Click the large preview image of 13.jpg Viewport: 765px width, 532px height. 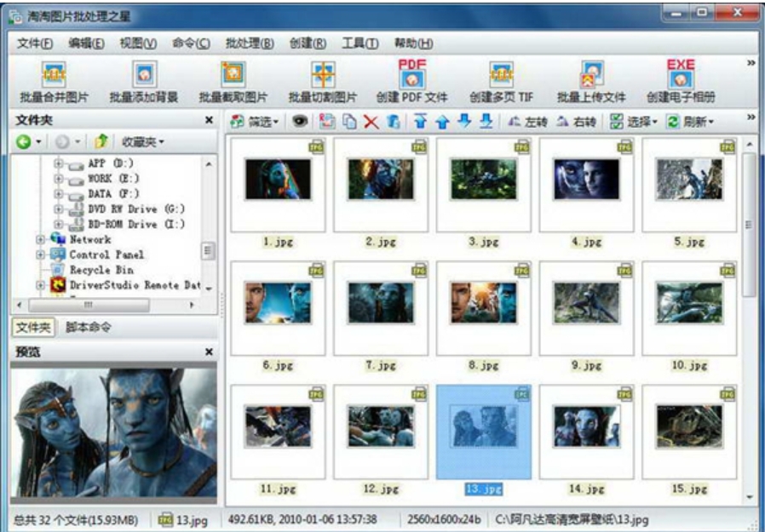(x=113, y=432)
